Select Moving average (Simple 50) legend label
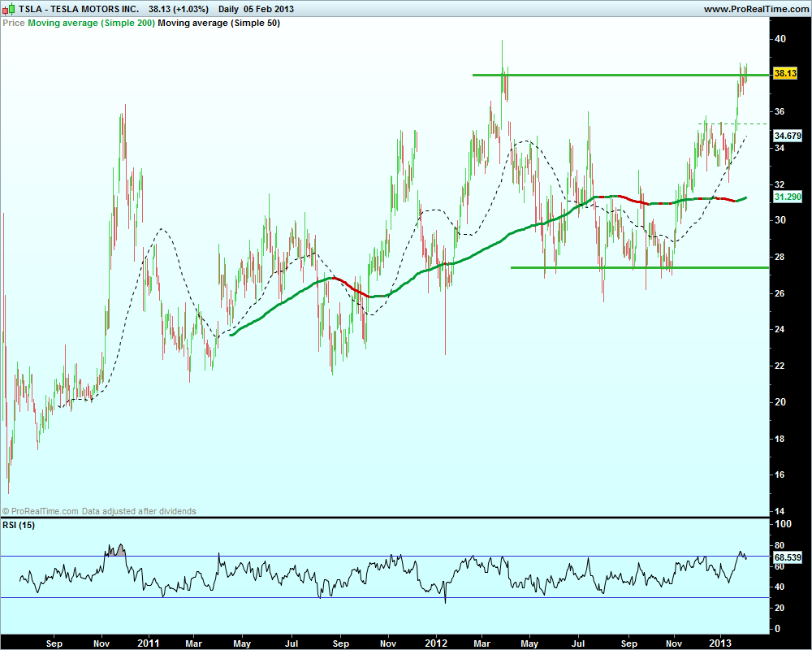Image resolution: width=812 pixels, height=650 pixels. [x=218, y=23]
